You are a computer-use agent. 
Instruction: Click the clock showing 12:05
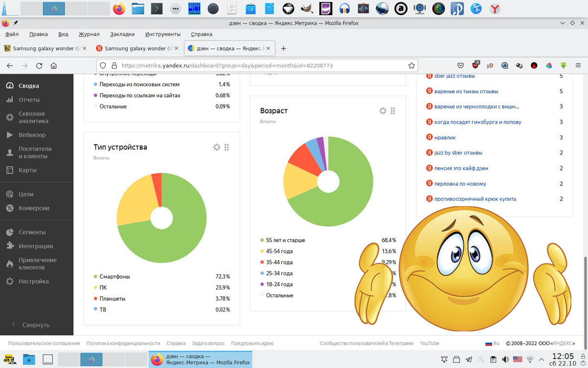pyautogui.click(x=563, y=356)
